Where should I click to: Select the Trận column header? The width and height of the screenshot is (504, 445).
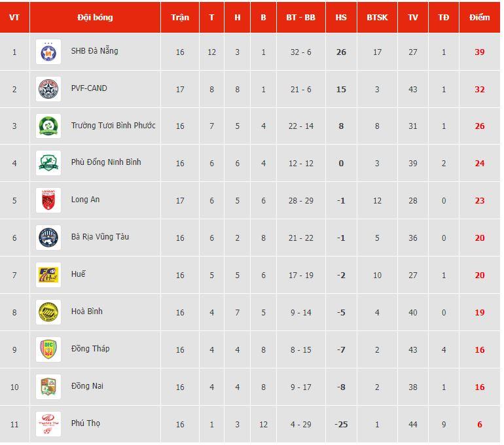coord(180,18)
